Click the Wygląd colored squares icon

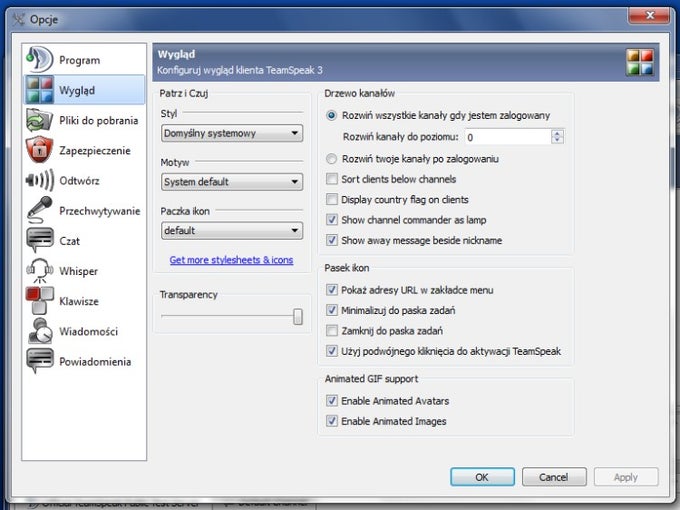point(39,90)
